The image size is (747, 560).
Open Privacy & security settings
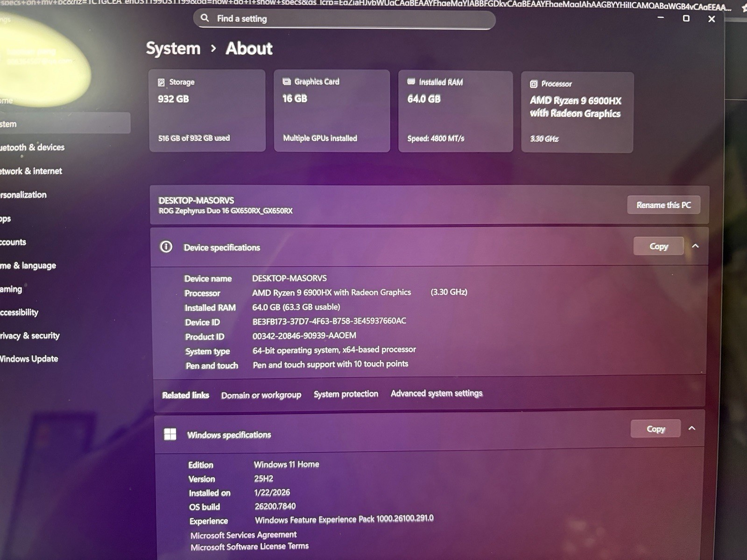click(30, 336)
